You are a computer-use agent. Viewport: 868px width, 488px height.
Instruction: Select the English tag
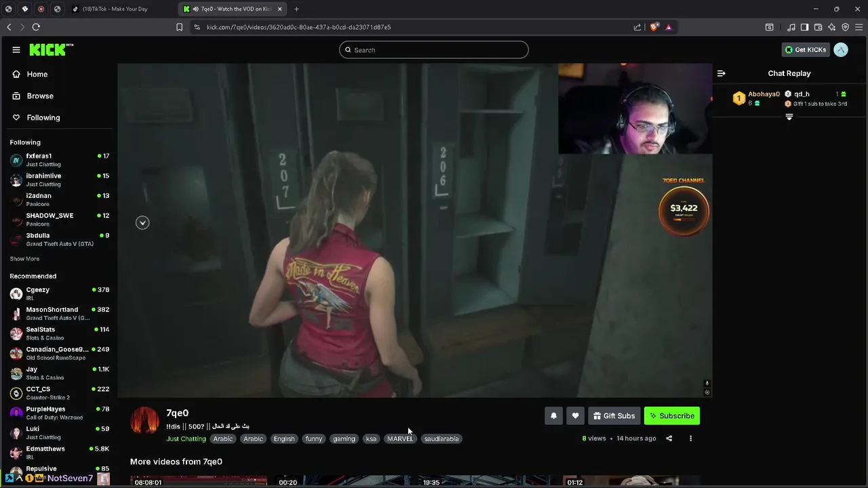click(x=284, y=439)
